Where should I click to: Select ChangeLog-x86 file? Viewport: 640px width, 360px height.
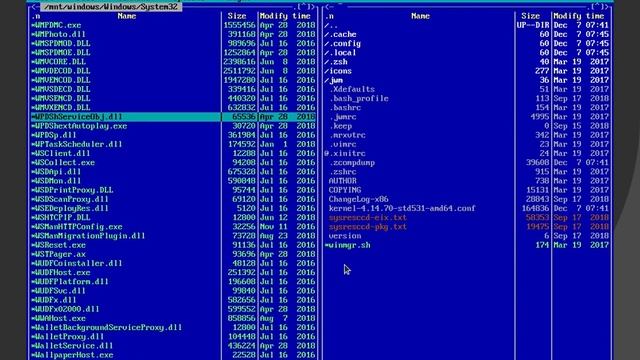pyautogui.click(x=467, y=199)
